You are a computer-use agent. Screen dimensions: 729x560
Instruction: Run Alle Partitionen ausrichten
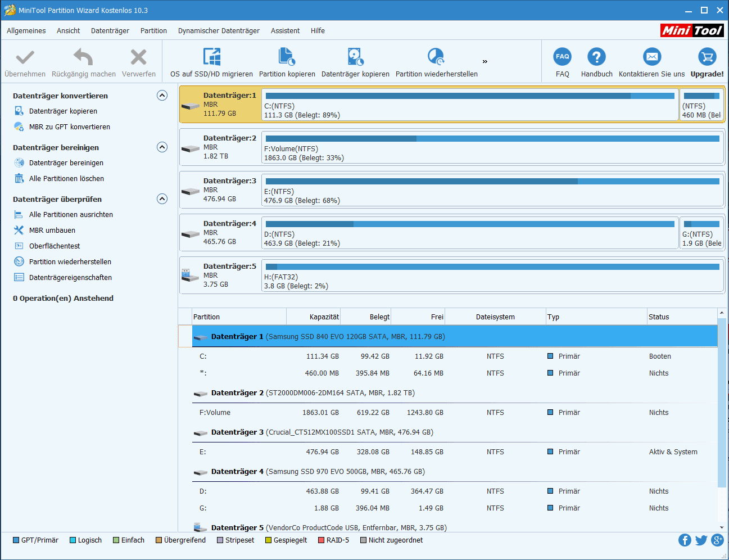71,215
